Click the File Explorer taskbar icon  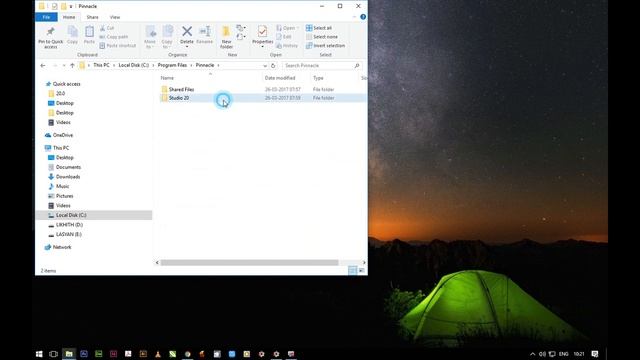69,354
